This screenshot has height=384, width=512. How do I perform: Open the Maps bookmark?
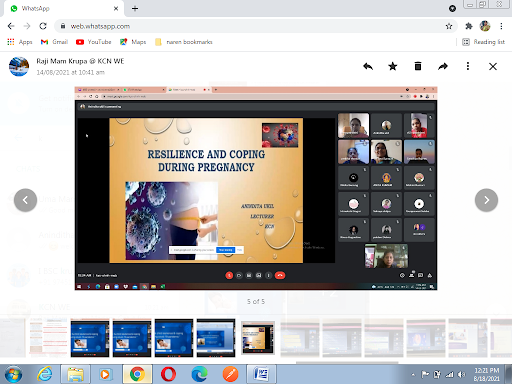tap(133, 42)
